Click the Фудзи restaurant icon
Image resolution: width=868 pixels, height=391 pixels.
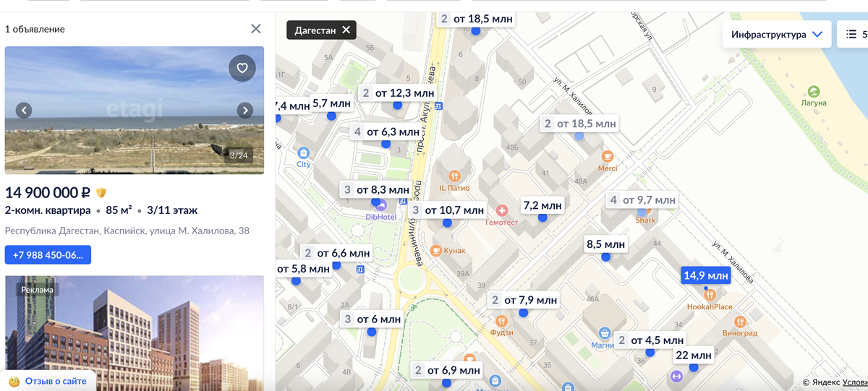501,321
